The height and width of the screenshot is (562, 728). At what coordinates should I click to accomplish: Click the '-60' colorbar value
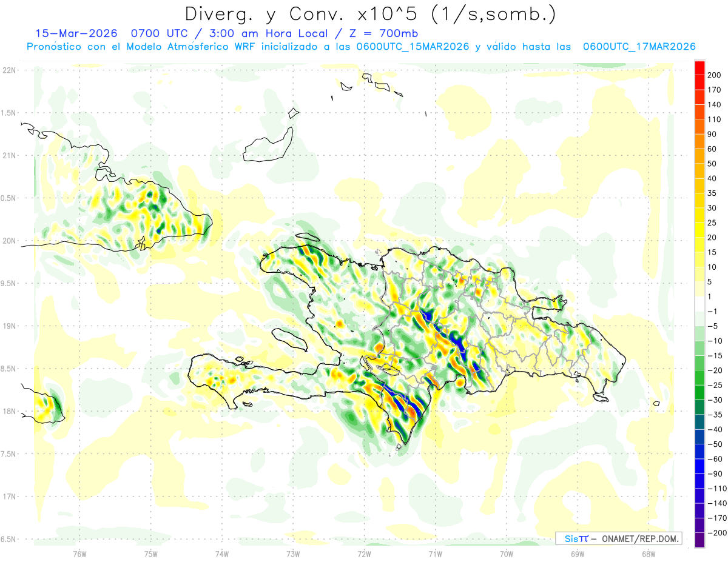click(715, 459)
